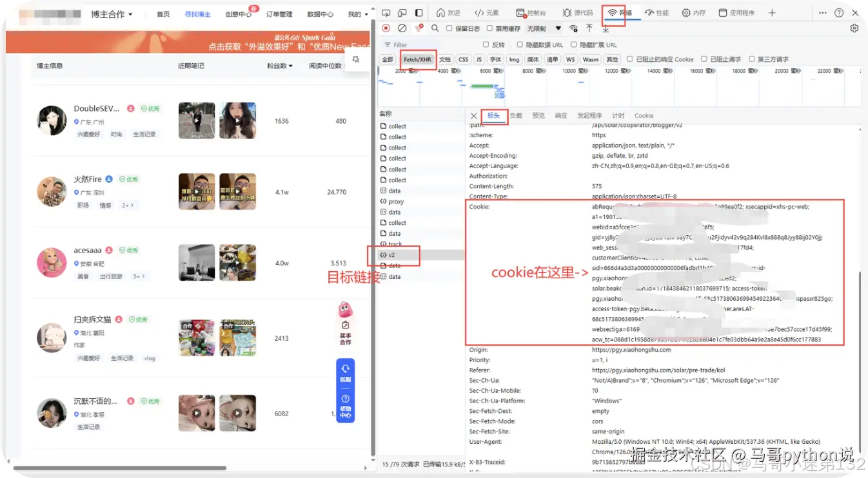Click import HAR upload arrow icon
This screenshot has height=478, width=868.
pos(589,28)
